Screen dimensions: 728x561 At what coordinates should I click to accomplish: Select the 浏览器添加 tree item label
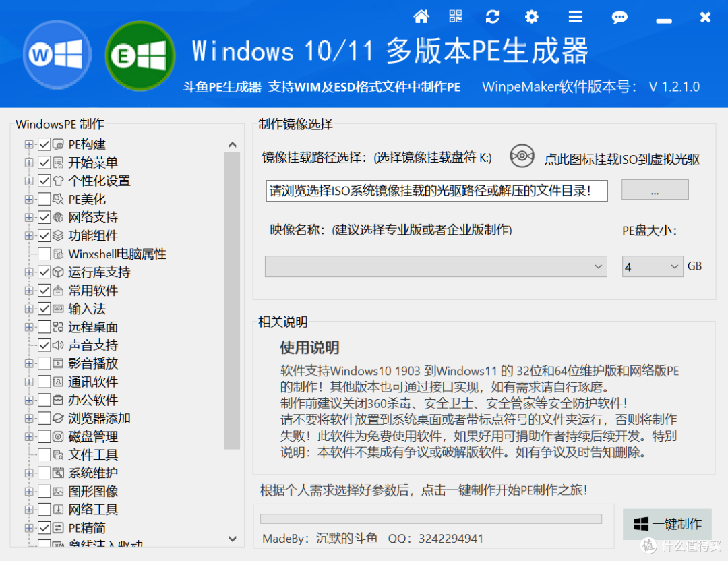click(x=99, y=418)
